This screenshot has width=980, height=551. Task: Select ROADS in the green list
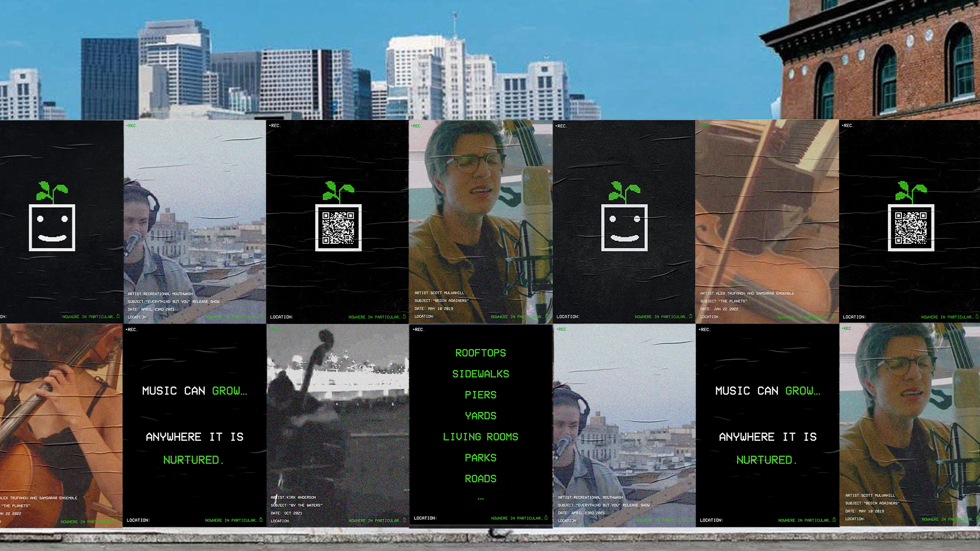point(480,479)
